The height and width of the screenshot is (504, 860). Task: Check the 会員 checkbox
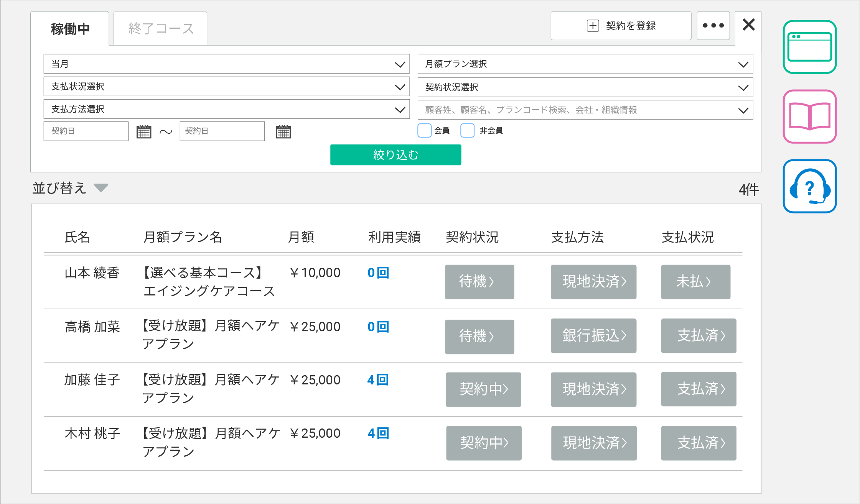[x=424, y=130]
